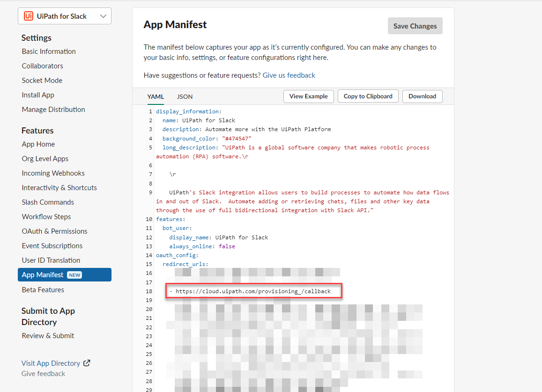
Task: Click Give us feedback link
Action: (289, 75)
